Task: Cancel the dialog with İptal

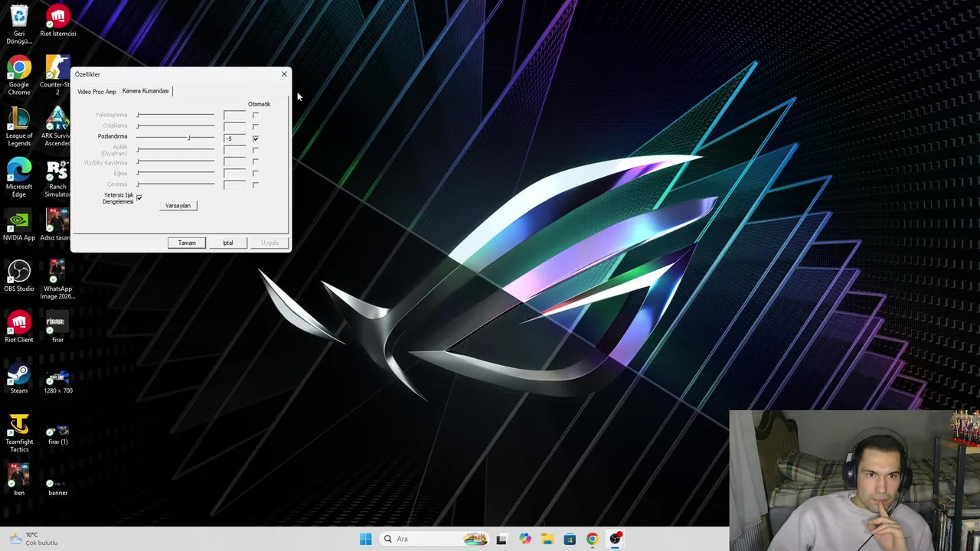Action: (x=227, y=243)
